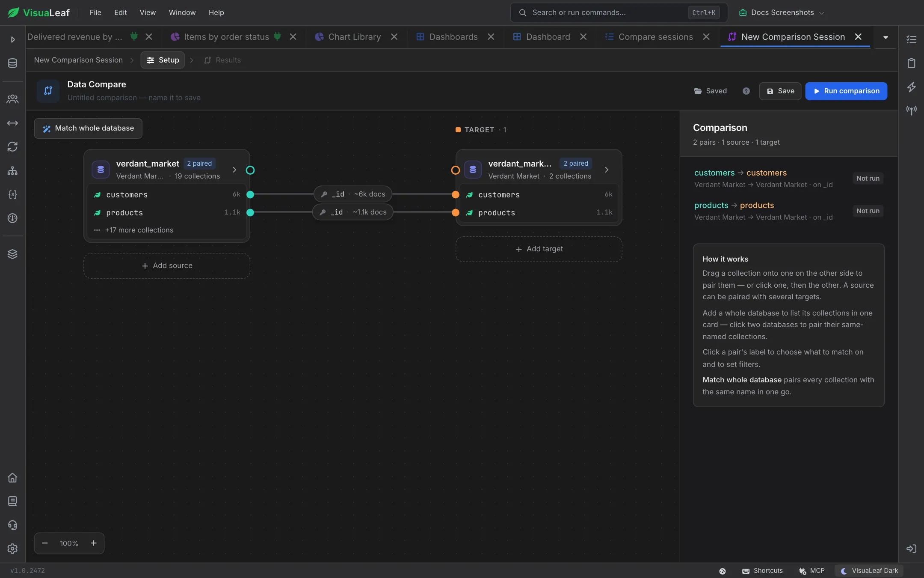Click the help question mark icon
The height and width of the screenshot is (578, 924).
pos(746,91)
